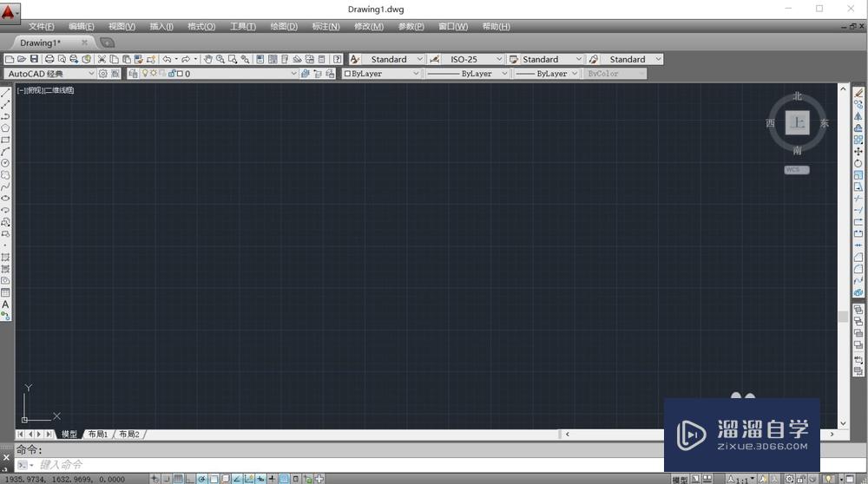Toggle layer 0 on/off lightbulb
The image size is (868, 484).
point(145,73)
